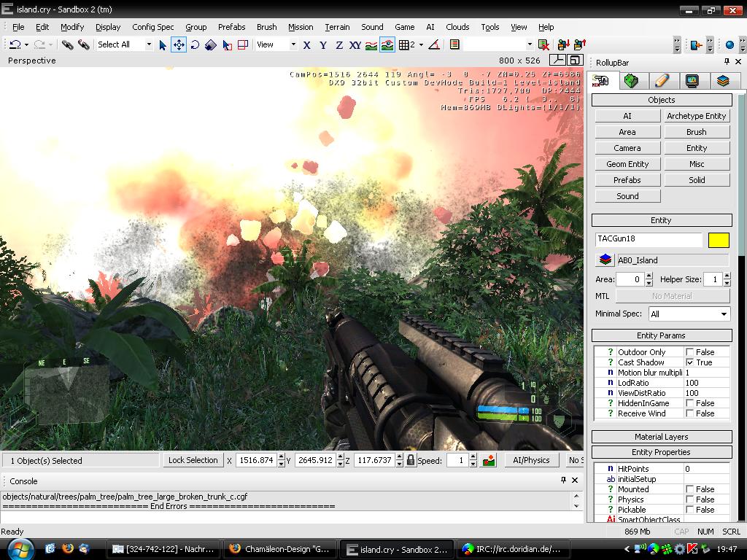Toggle Snap to Objects and Terrain
This screenshot has width=747, height=560.
click(x=387, y=44)
